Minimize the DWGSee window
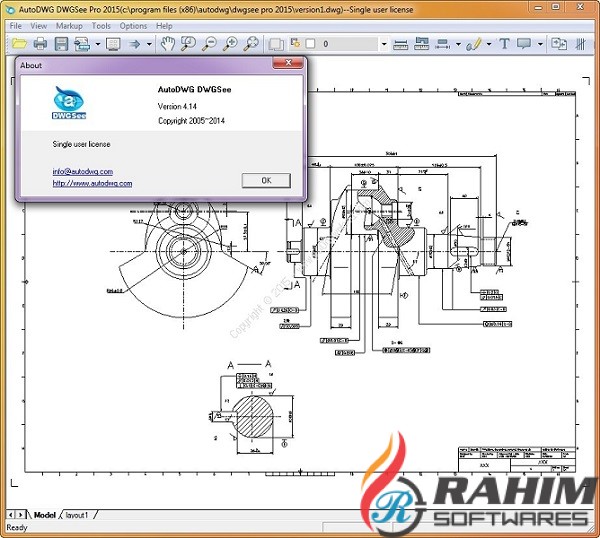600x538 pixels. click(539, 7)
